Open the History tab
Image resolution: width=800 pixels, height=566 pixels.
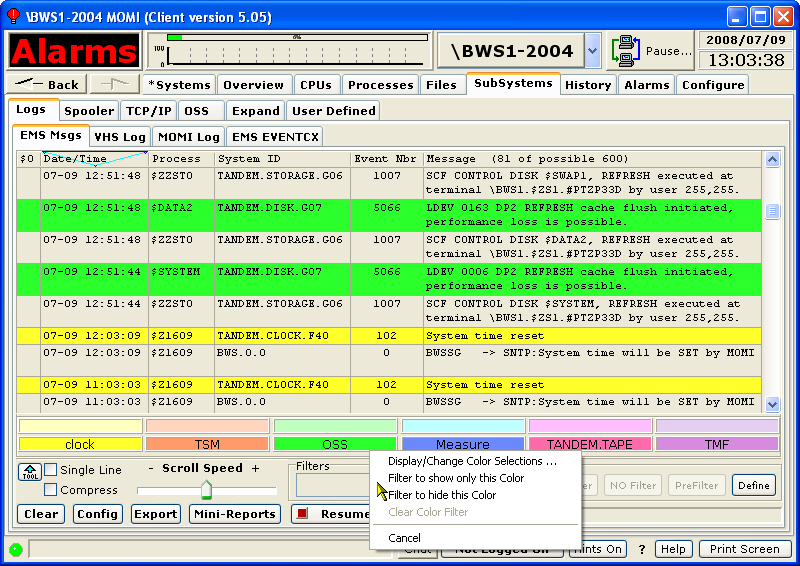coord(588,85)
